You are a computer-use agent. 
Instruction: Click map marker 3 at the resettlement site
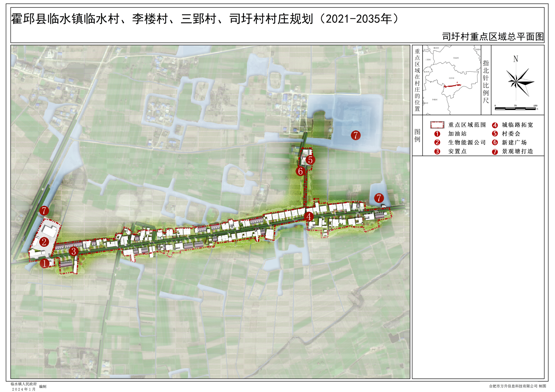click(73, 251)
